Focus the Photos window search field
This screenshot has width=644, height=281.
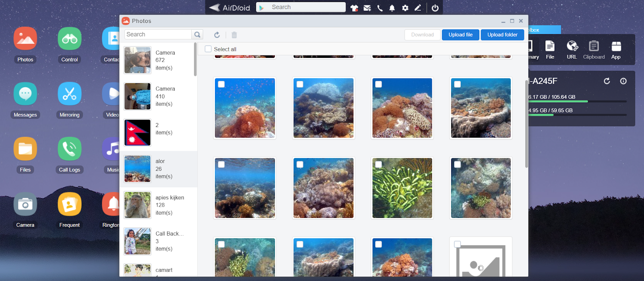[x=158, y=35]
